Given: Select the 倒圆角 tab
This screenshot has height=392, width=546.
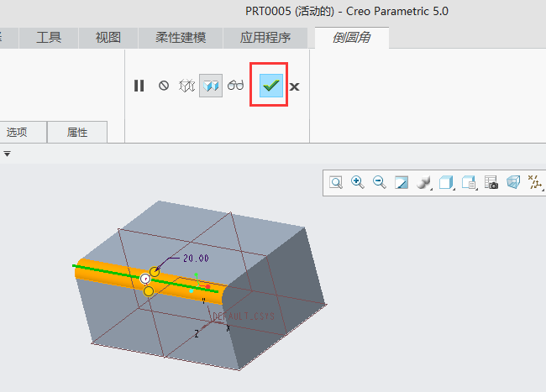Looking at the screenshot, I should [352, 38].
